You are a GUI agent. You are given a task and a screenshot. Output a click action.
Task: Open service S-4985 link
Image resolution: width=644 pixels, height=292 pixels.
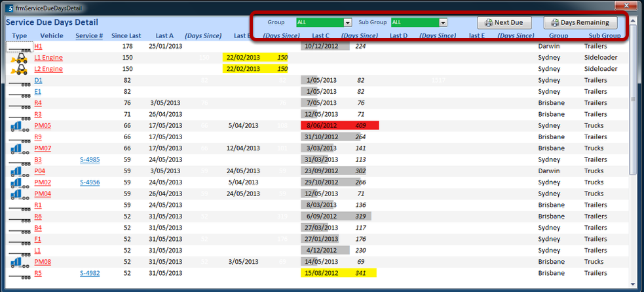(x=90, y=159)
